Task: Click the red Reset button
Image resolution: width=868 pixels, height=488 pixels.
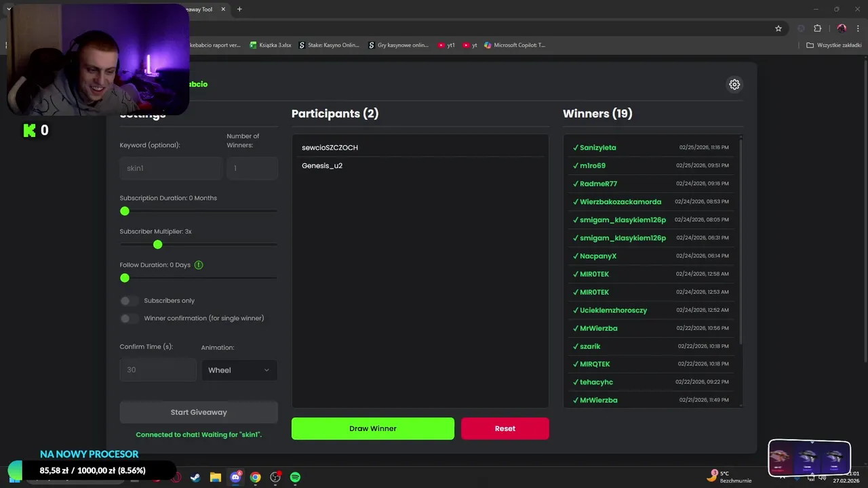Action: point(505,428)
